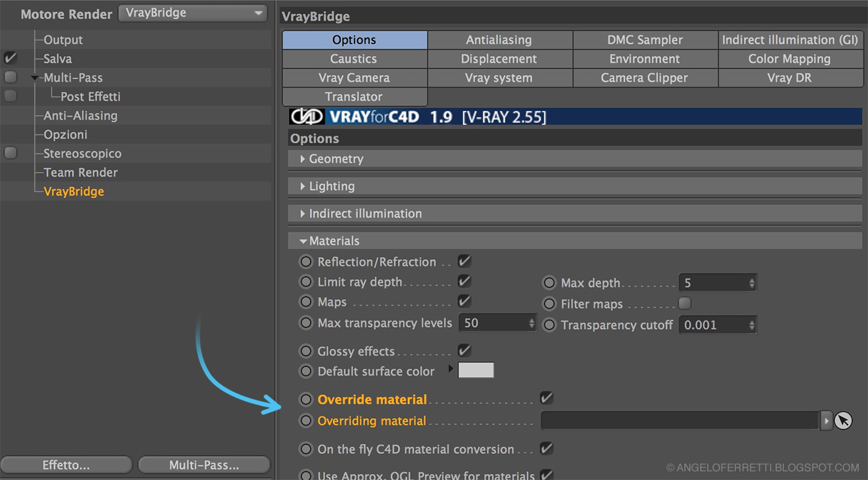
Task: Uncheck the Override material checkbox
Action: tap(546, 399)
